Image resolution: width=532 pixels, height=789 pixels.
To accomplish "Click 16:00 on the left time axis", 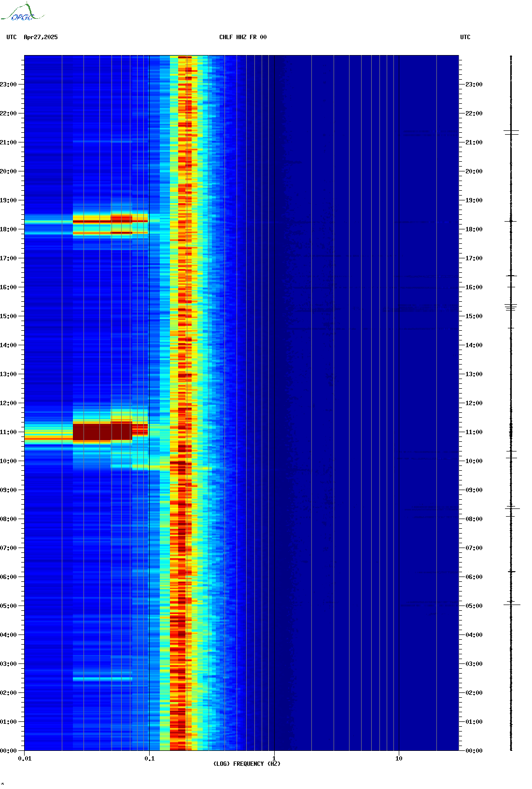I will coord(8,287).
